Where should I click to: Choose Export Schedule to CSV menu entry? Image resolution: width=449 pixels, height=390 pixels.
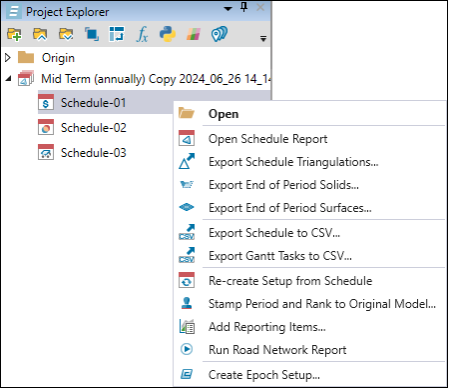pos(274,233)
